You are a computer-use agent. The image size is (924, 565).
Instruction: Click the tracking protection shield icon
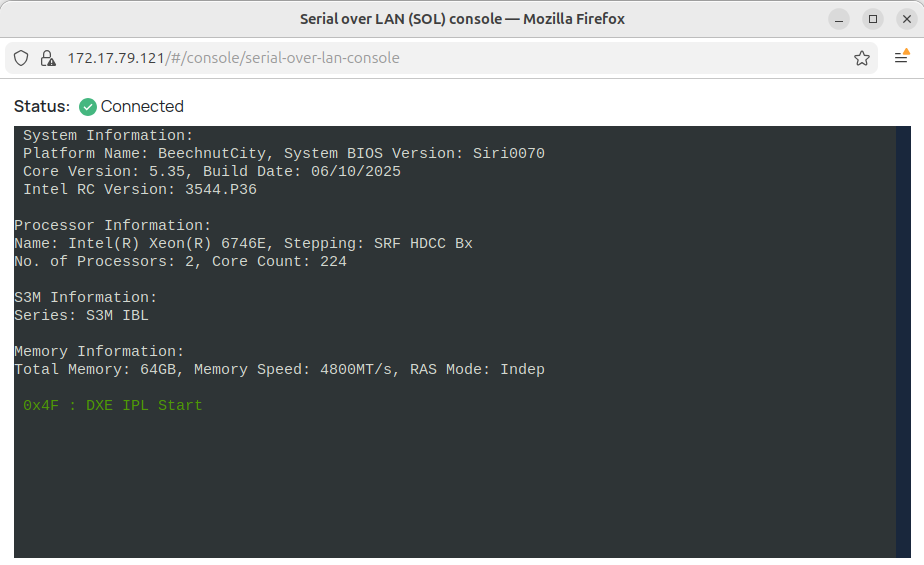pyautogui.click(x=21, y=58)
